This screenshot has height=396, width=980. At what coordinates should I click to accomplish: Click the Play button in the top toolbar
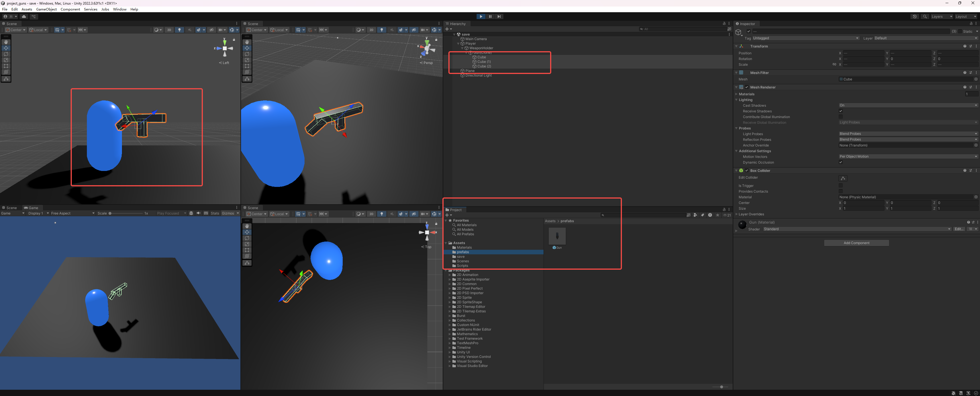[x=481, y=16]
